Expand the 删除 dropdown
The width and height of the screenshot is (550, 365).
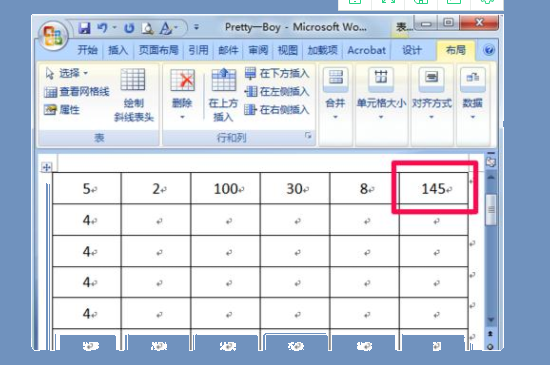coord(182,117)
